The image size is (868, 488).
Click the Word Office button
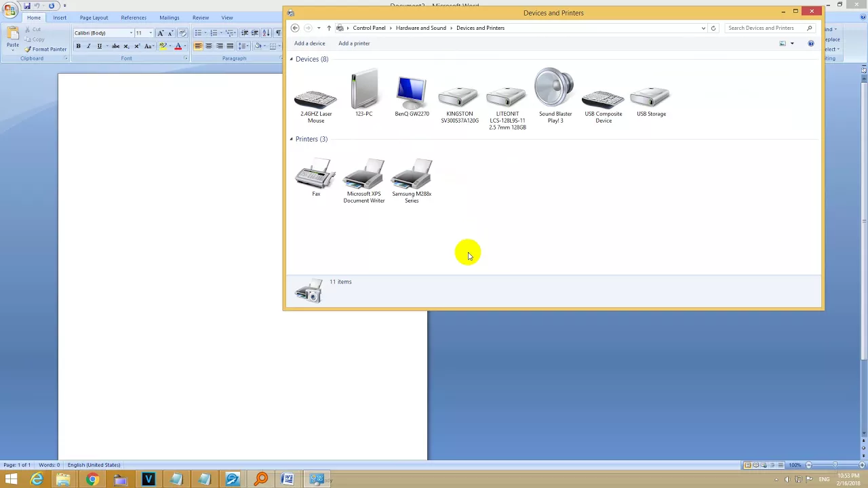(9, 9)
